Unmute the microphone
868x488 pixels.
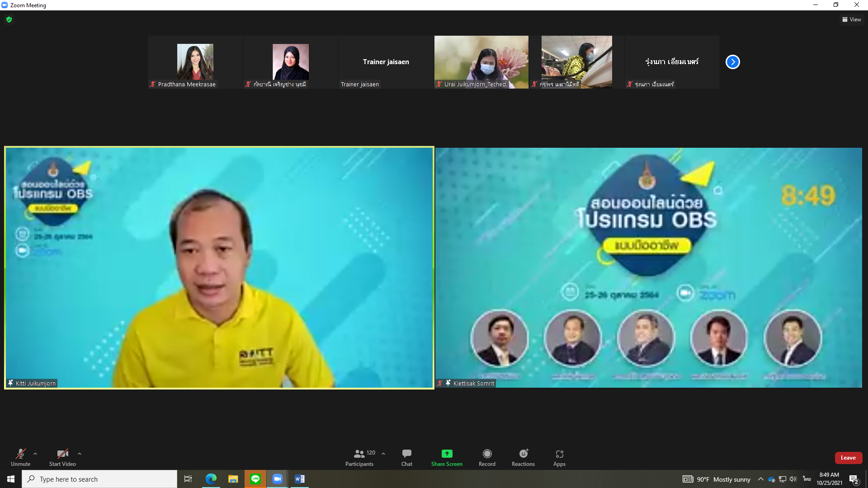coord(20,457)
